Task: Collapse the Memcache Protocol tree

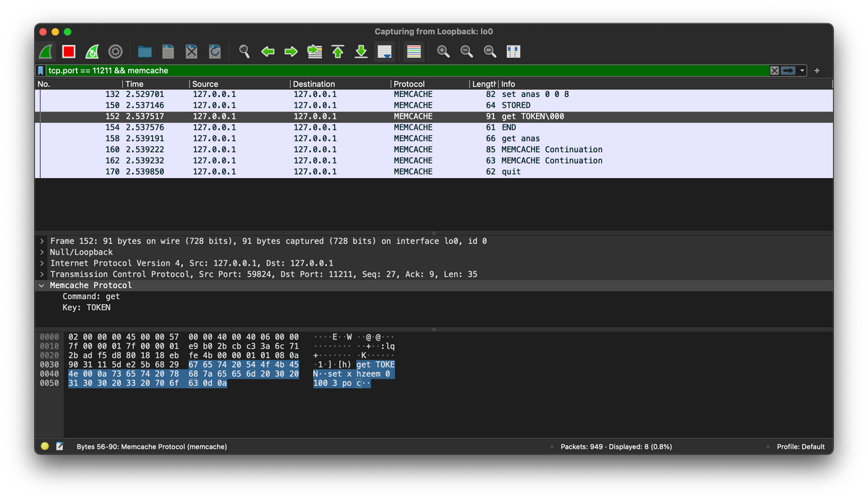Action: pyautogui.click(x=43, y=286)
